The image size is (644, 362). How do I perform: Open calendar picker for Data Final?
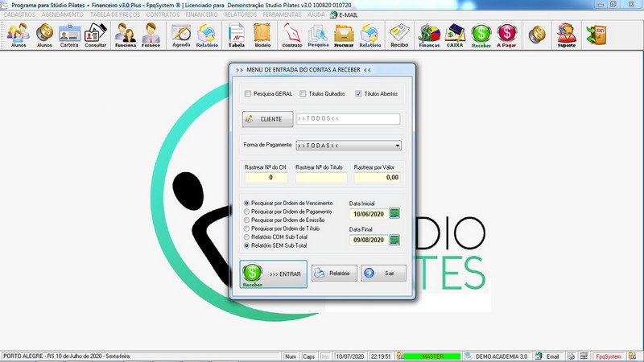[394, 240]
